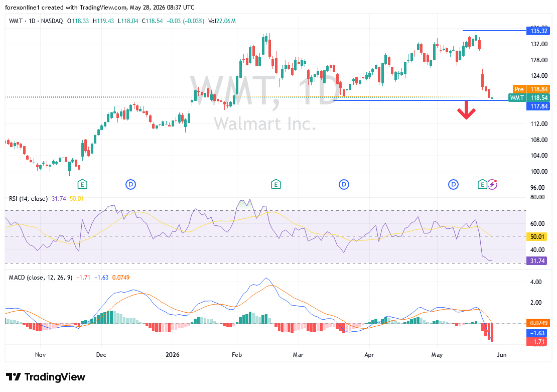Click the low value L118.04

(x=128, y=21)
